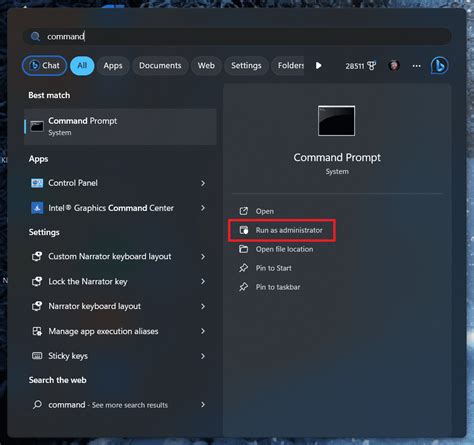Expand Narrator keyboard layout chevron
The height and width of the screenshot is (445, 474).
coord(203,306)
